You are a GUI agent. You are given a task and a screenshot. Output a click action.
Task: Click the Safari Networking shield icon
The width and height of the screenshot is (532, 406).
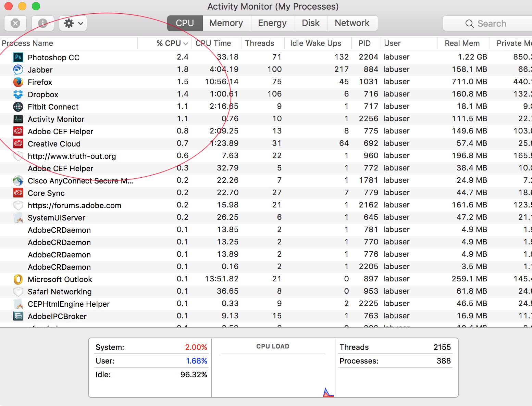tap(18, 291)
